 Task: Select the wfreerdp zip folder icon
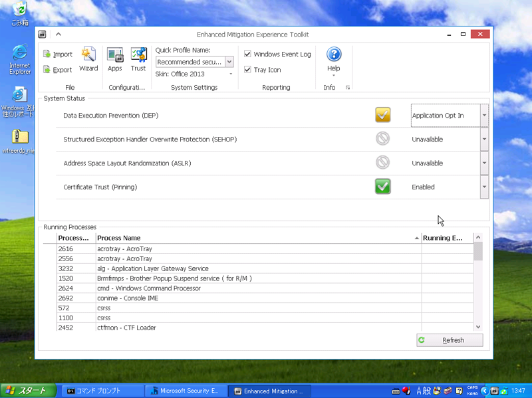point(20,142)
